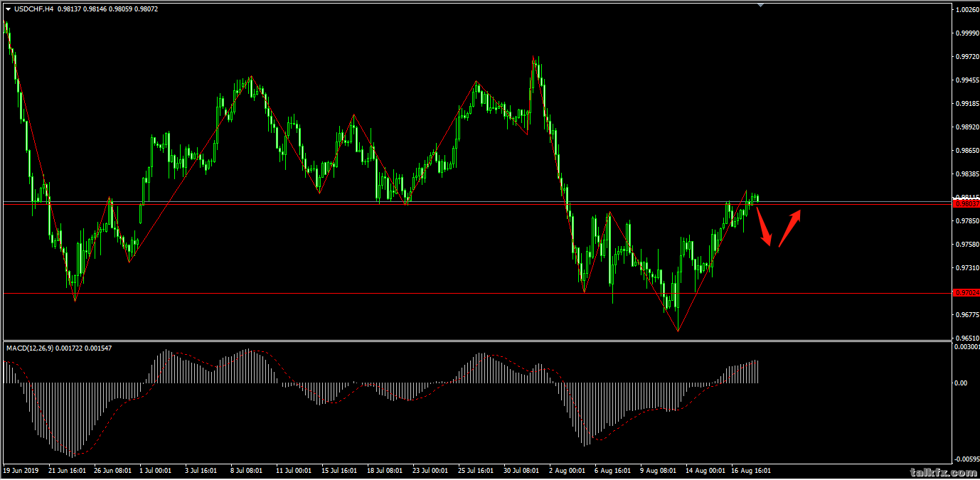The width and height of the screenshot is (980, 480).
Task: Click the 0.96510 price scale value
Action: [x=966, y=338]
